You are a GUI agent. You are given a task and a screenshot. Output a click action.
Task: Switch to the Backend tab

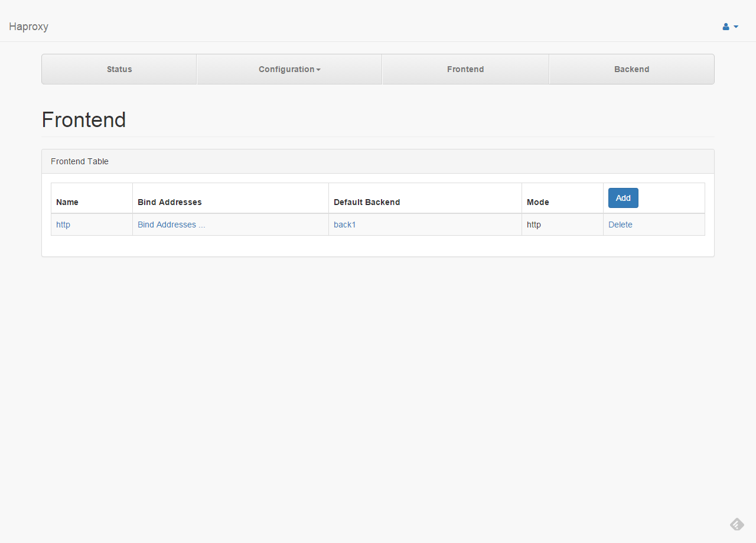tap(631, 69)
